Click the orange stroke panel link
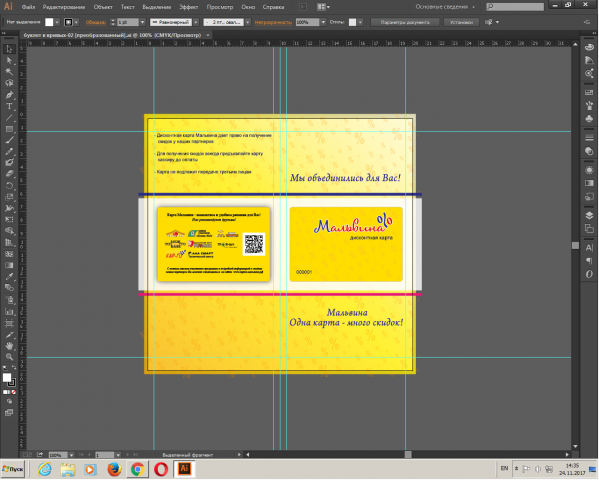The height and width of the screenshot is (480, 599). [96, 22]
